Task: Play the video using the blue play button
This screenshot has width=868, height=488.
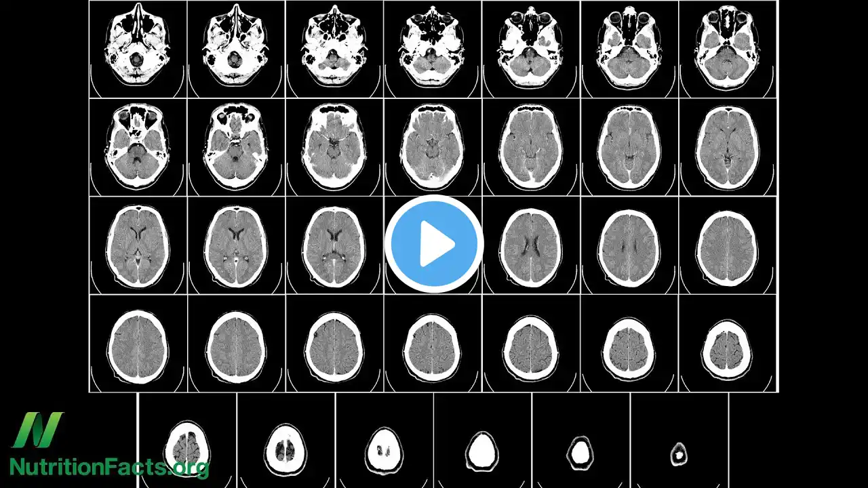Action: [x=434, y=244]
